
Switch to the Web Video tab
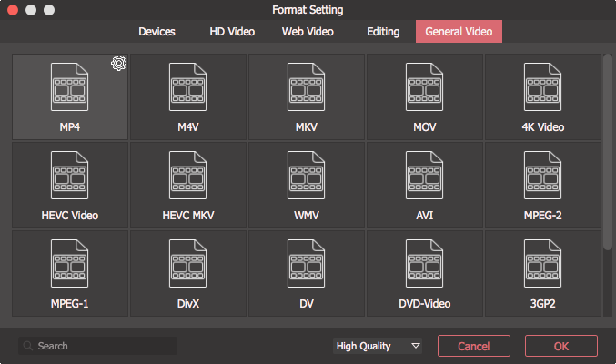pyautogui.click(x=308, y=32)
